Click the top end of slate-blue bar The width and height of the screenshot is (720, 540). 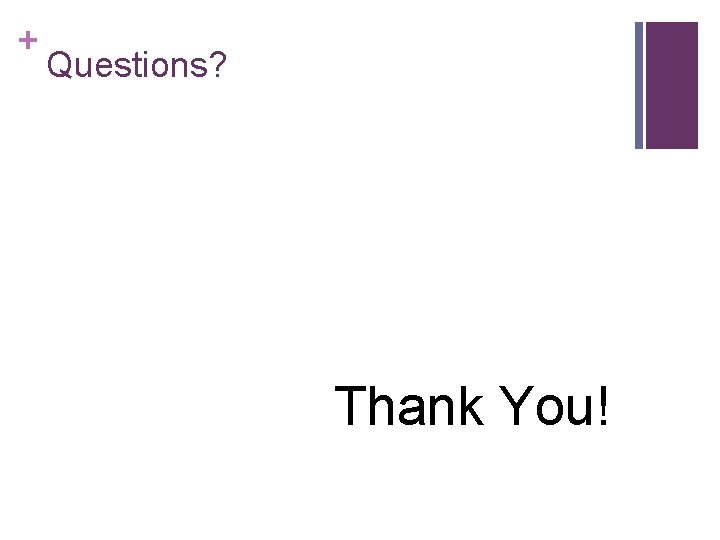(639, 23)
